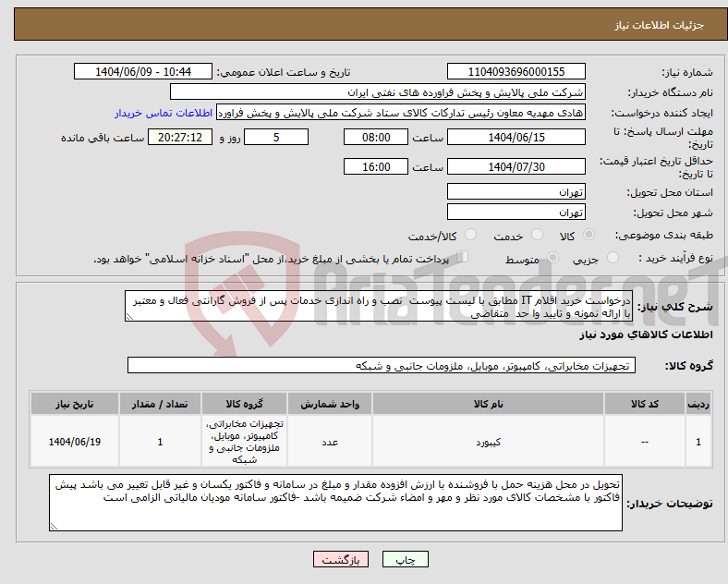Click the شماره نیاز field 1104093696000155
This screenshot has width=728, height=584.
click(x=516, y=71)
